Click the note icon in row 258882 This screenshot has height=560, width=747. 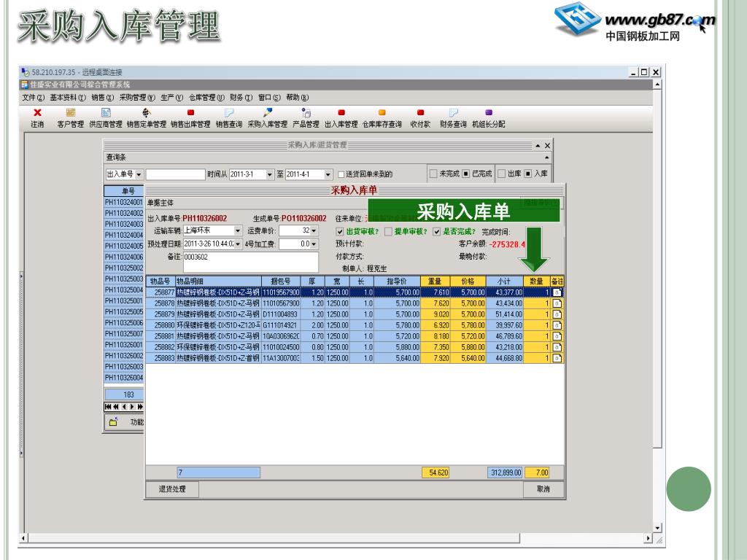pos(557,347)
